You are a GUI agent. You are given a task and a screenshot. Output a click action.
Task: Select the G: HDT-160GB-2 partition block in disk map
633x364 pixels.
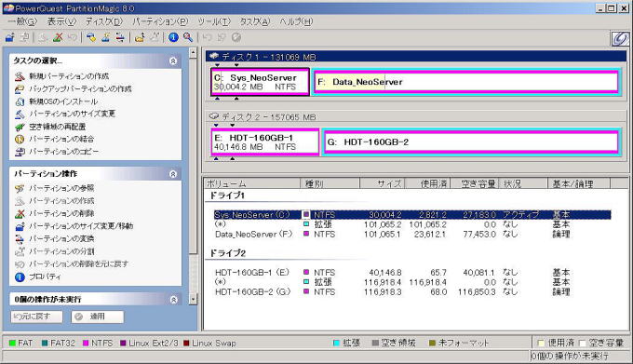tap(472, 142)
